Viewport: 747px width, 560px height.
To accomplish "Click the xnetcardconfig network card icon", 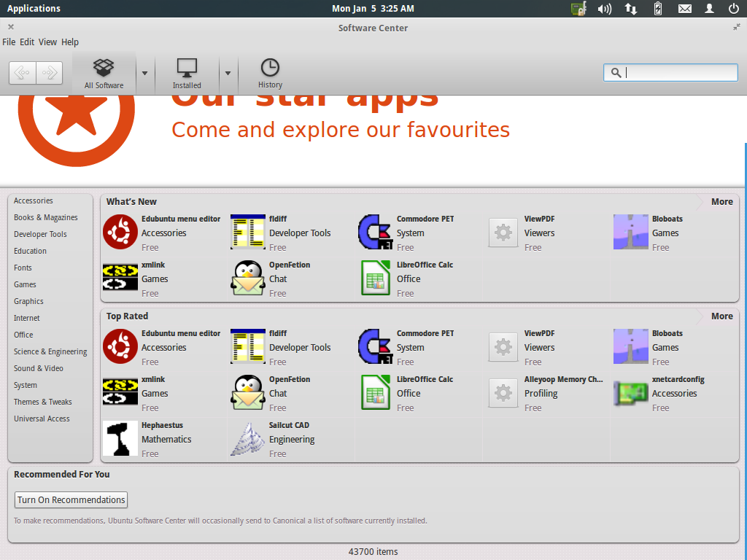I will [631, 393].
